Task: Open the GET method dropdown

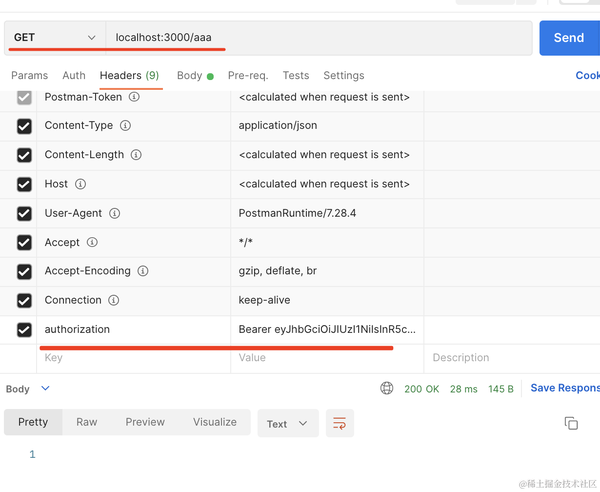Action: tap(55, 38)
